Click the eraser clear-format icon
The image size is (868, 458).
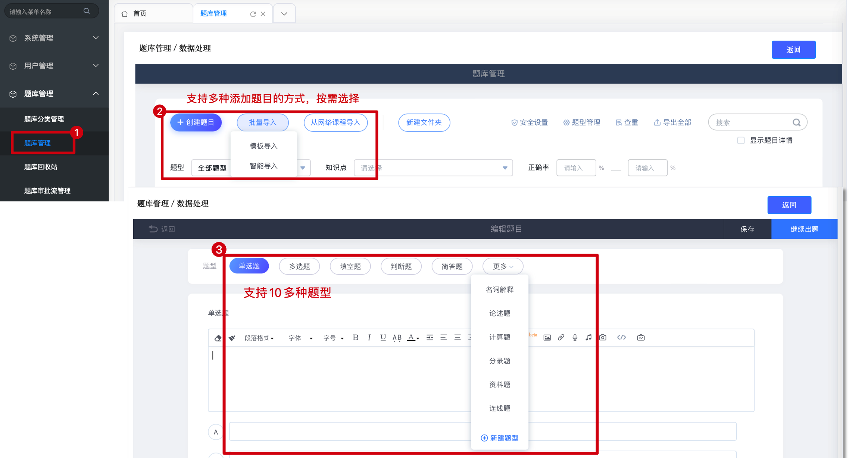point(218,338)
